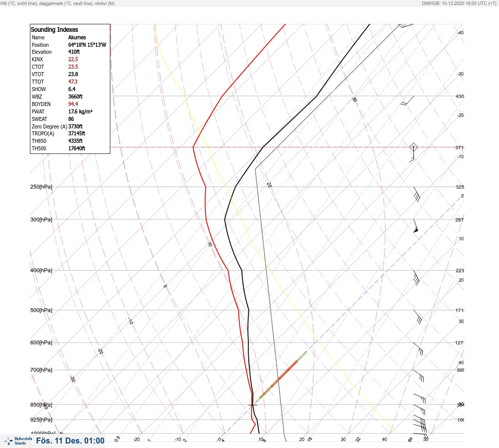
Task: Click the Zero Degree (A) value 3730ft
Action: pyautogui.click(x=76, y=126)
